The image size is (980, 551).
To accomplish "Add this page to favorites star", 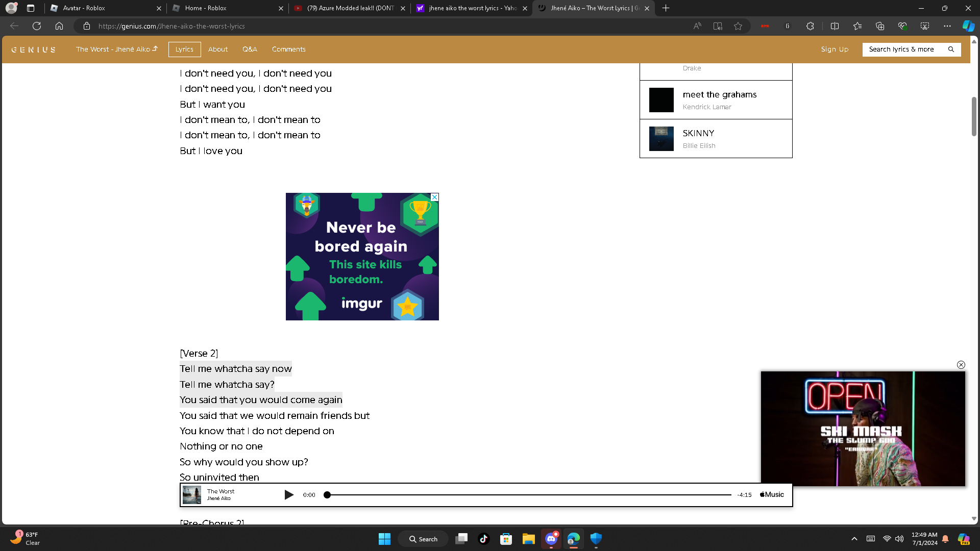I will [738, 26].
